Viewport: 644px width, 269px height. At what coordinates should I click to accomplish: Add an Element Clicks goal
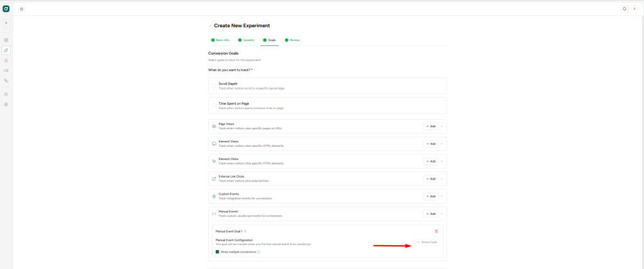430,161
